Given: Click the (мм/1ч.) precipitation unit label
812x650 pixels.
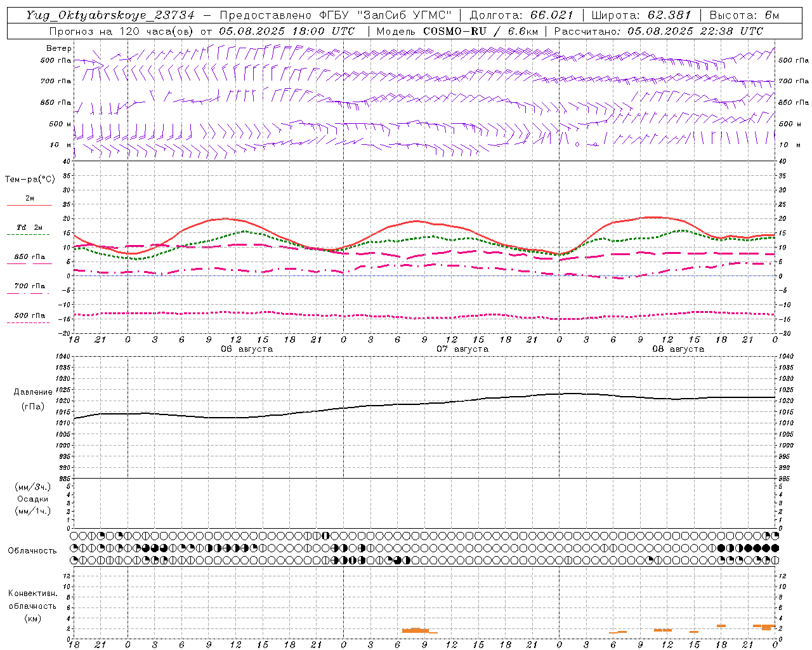Looking at the screenshot, I should coord(33,511).
